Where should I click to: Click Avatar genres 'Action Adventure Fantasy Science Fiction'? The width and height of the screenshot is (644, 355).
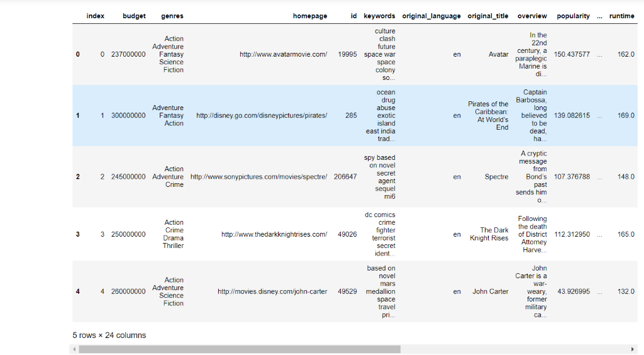click(x=168, y=54)
